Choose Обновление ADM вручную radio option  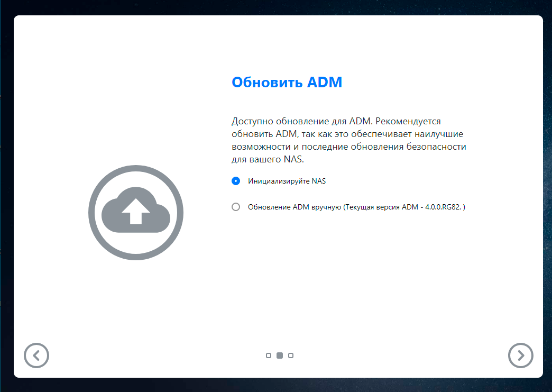(x=236, y=207)
